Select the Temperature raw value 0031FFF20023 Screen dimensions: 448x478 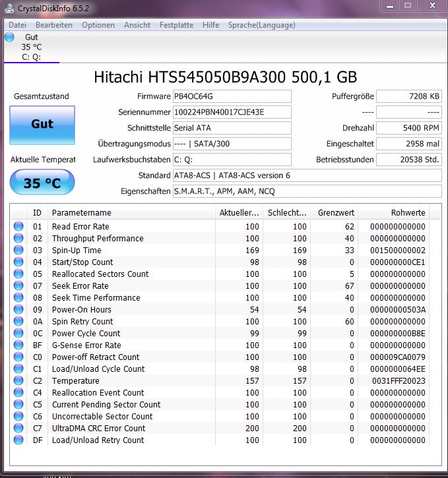coord(399,381)
